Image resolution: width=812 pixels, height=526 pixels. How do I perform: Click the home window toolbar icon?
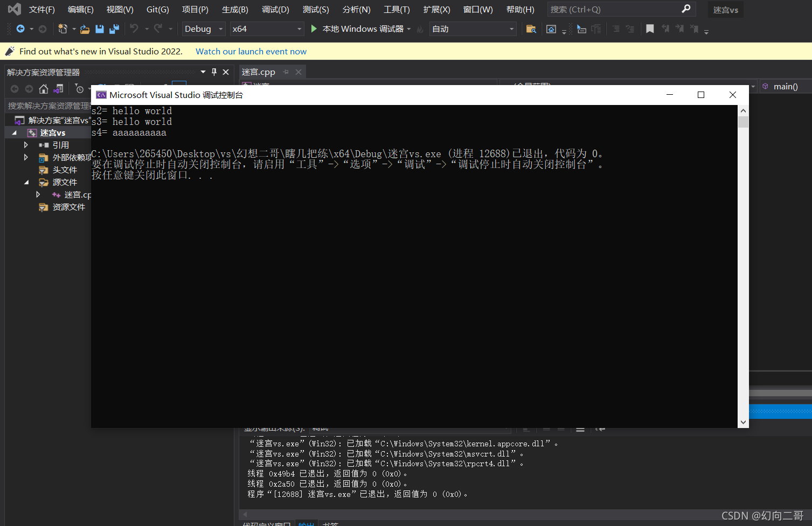[551, 29]
